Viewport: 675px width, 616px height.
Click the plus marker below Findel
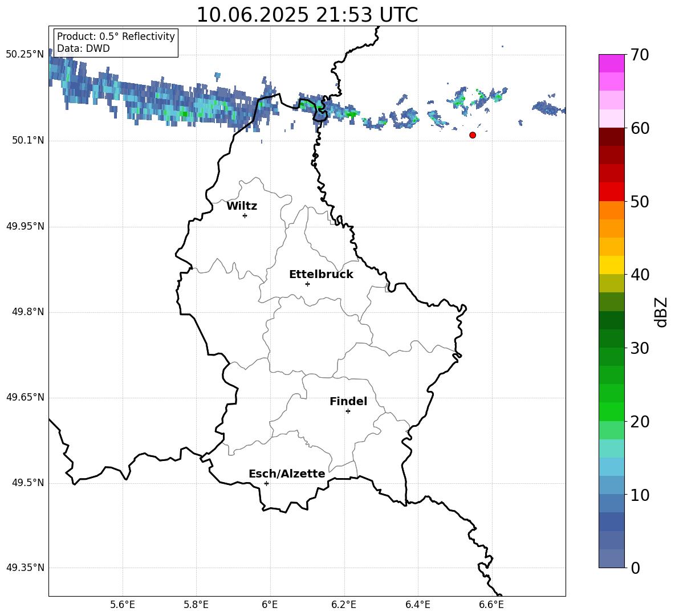click(x=348, y=411)
